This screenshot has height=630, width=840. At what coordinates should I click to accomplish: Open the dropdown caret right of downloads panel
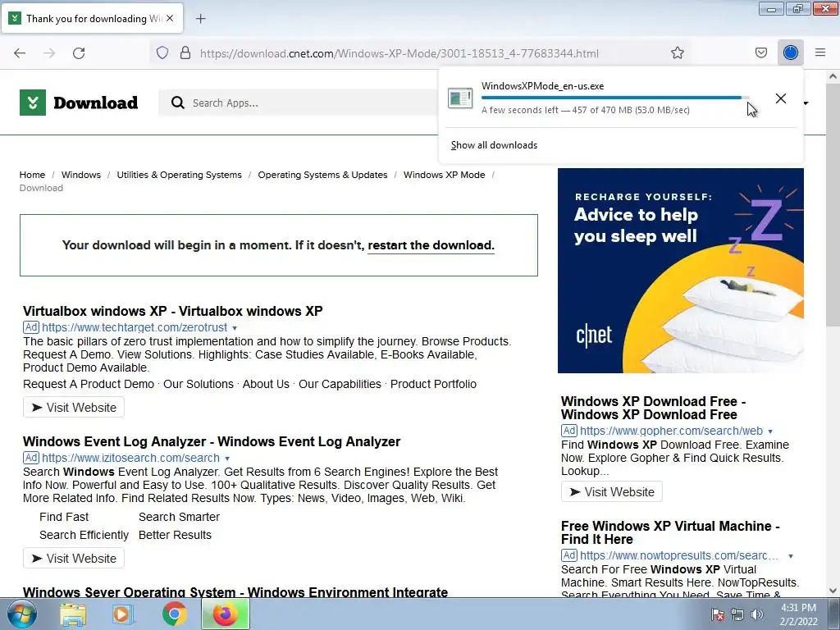[x=806, y=103]
